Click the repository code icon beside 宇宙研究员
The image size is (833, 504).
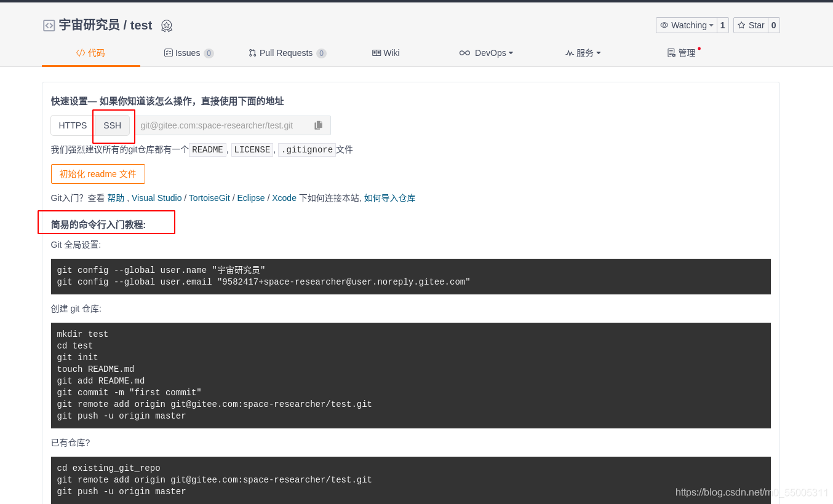[x=49, y=25]
